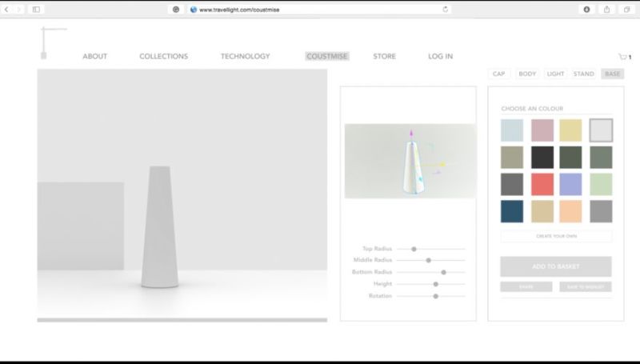Click the Rotation slider handle

click(436, 296)
